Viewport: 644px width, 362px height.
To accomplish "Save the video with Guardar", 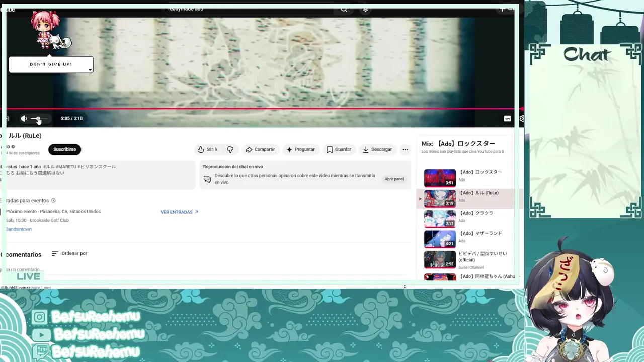I will click(x=339, y=149).
